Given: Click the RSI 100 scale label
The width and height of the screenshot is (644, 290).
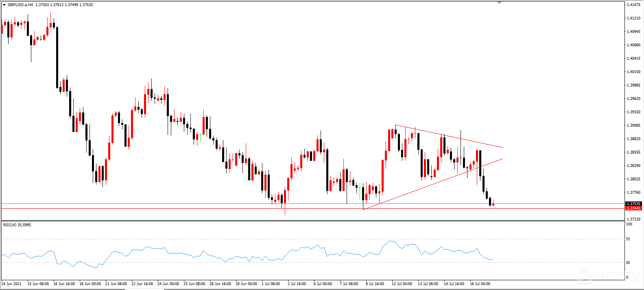Looking at the screenshot, I should [629, 224].
